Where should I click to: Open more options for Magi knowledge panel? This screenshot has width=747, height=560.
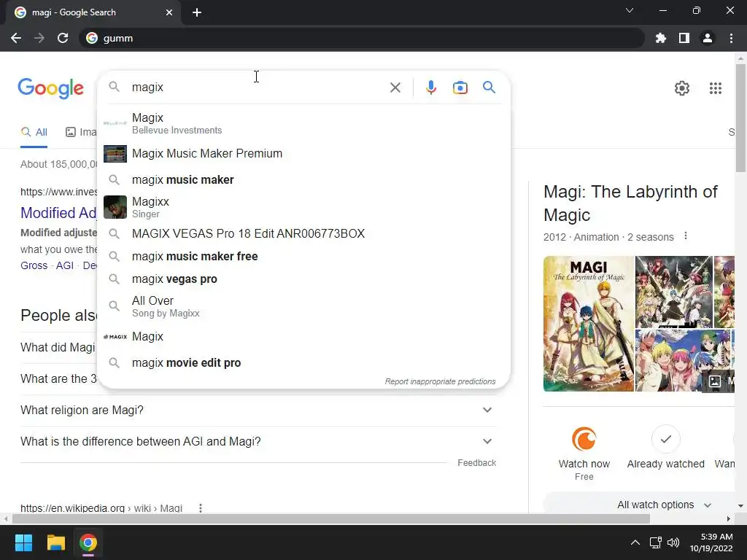pyautogui.click(x=686, y=236)
